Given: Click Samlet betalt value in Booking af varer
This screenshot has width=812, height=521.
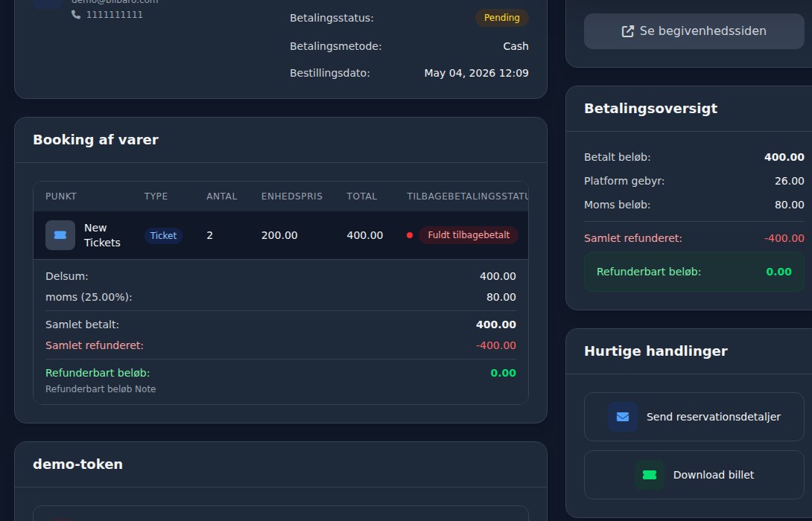Looking at the screenshot, I should coord(495,325).
